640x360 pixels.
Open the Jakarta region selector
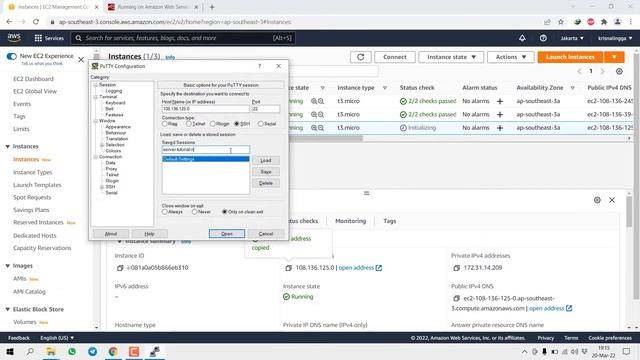click(x=572, y=38)
